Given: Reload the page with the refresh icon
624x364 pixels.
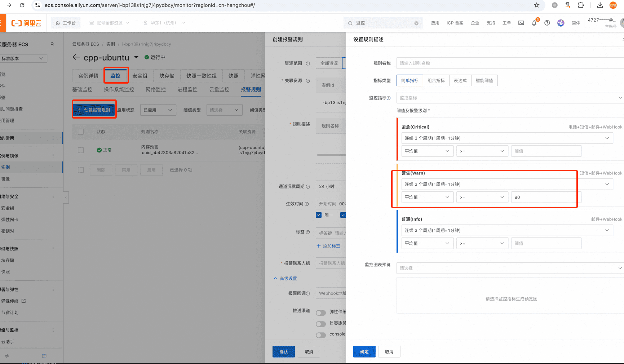Looking at the screenshot, I should click(22, 5).
